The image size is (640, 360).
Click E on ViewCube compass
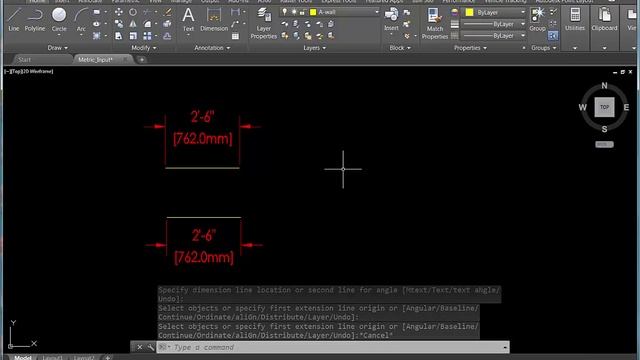pyautogui.click(x=626, y=107)
